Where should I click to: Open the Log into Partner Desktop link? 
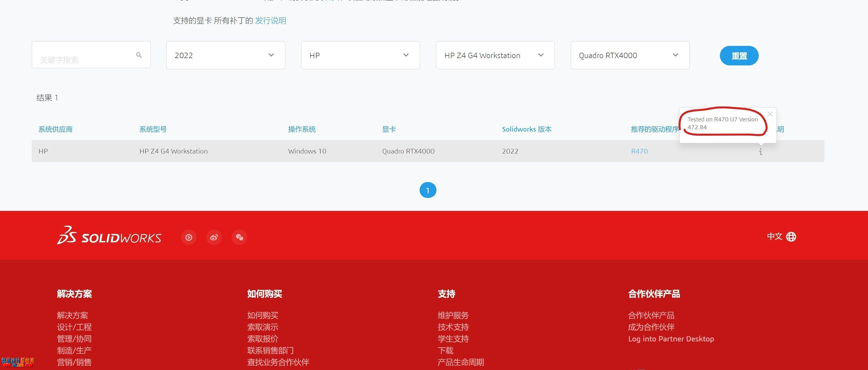coord(671,339)
